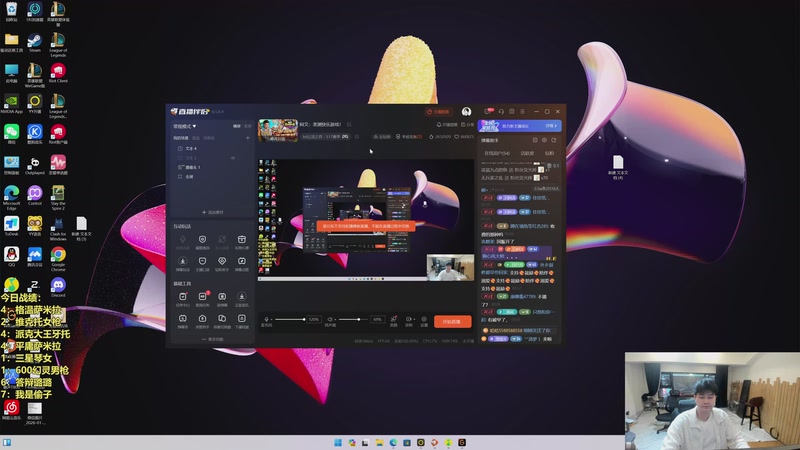Image resolution: width=800 pixels, height=450 pixels.
Task: Click the red record button in title bar
Action: click(x=437, y=112)
